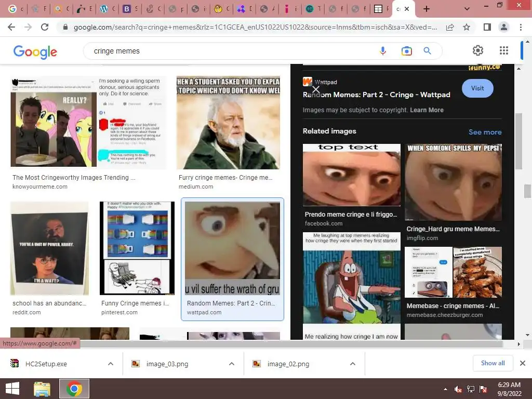
Task: Click the muted volume tray icon
Action: pyautogui.click(x=458, y=389)
